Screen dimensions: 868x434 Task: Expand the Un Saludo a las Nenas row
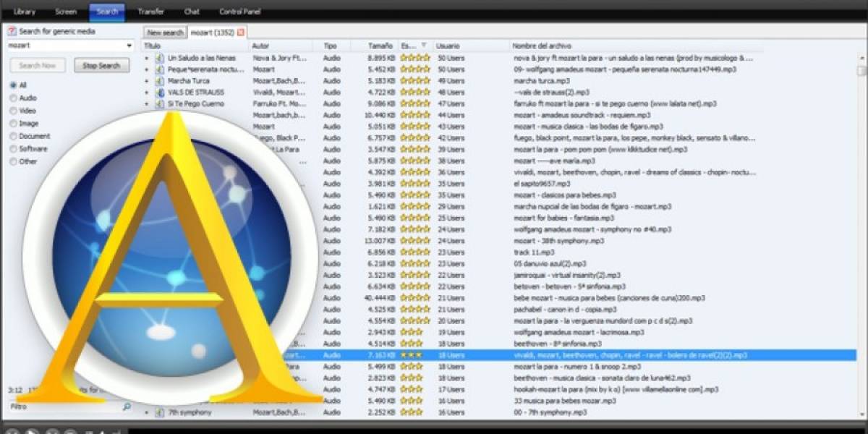coord(148,58)
